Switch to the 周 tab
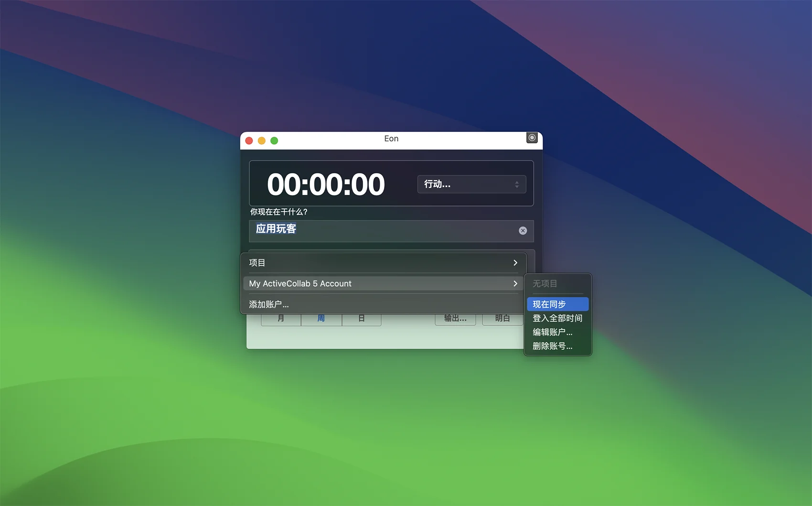This screenshot has width=812, height=506. [x=321, y=320]
